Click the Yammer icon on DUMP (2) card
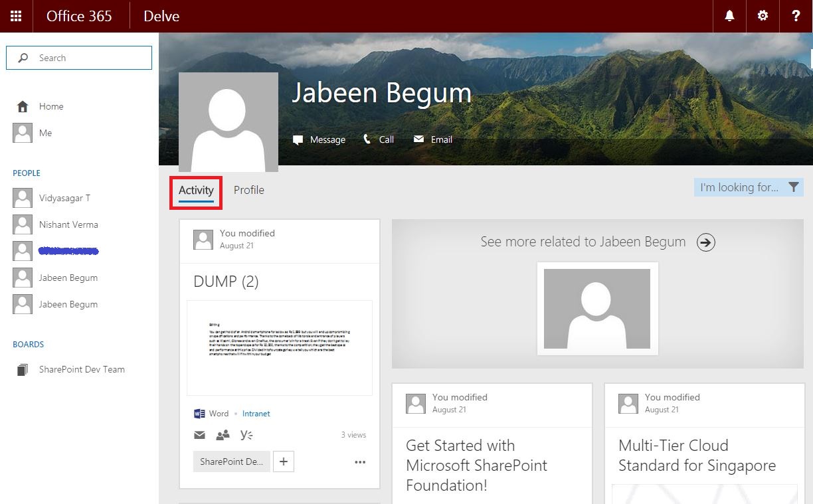This screenshot has height=504, width=813. pyautogui.click(x=246, y=435)
